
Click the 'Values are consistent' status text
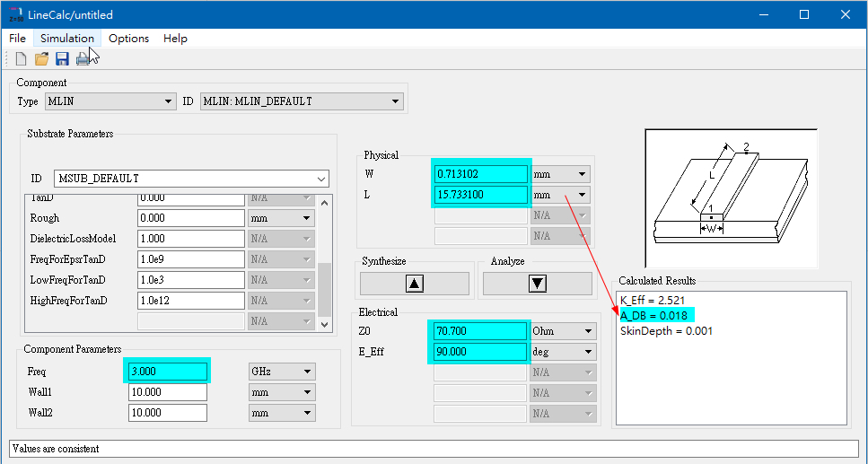[x=56, y=449]
